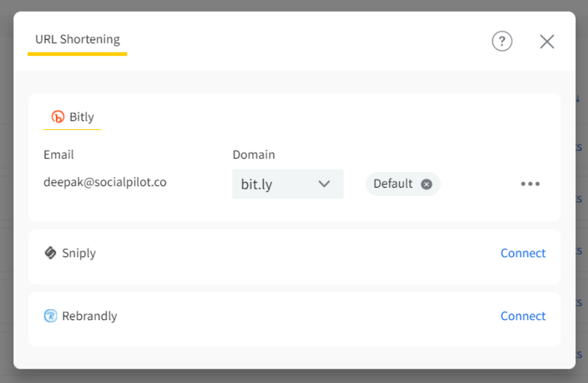Select the URL Shortening tab
588x383 pixels.
[x=77, y=40]
